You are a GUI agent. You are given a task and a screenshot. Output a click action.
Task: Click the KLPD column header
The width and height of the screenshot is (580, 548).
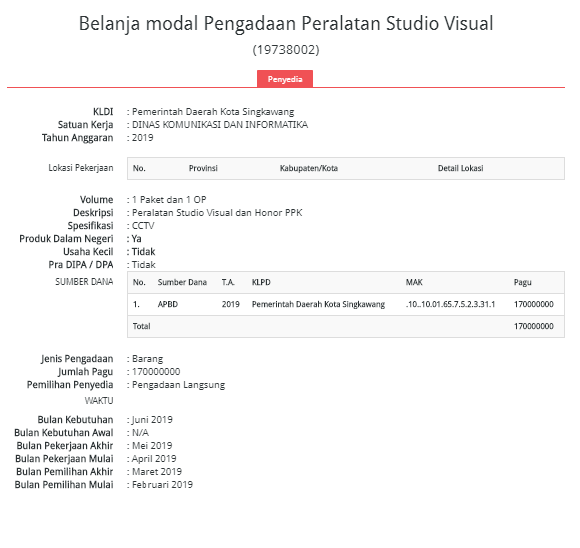[x=261, y=282]
